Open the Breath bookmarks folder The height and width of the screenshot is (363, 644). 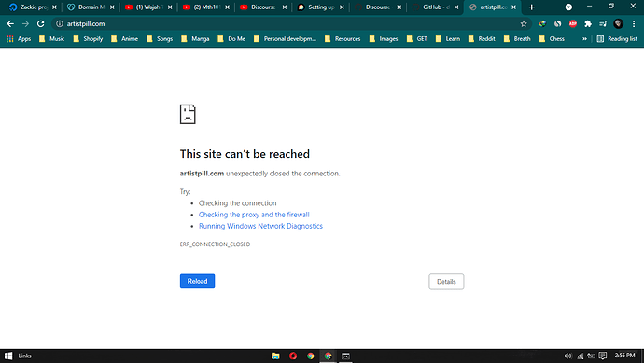517,38
